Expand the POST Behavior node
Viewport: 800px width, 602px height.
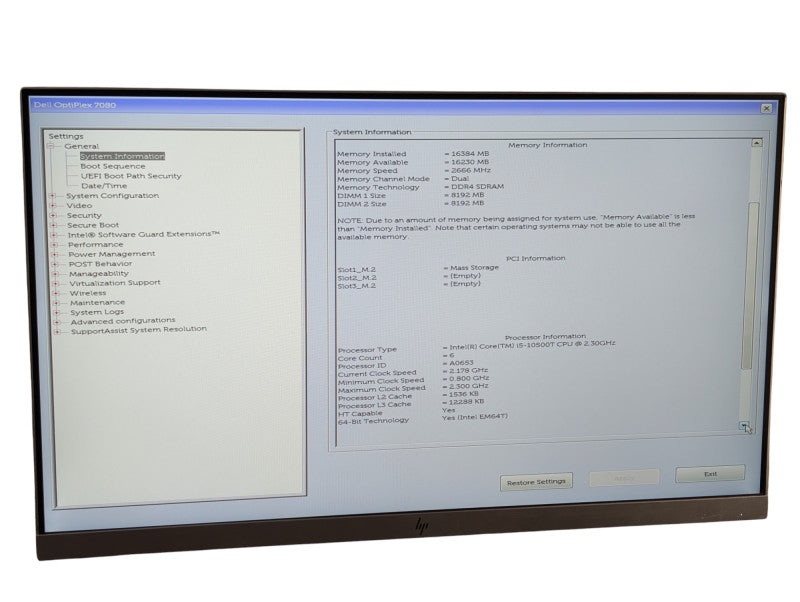click(56, 264)
